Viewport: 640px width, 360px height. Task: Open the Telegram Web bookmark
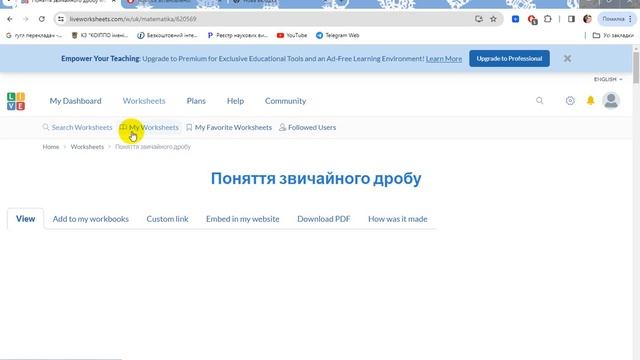[338, 36]
